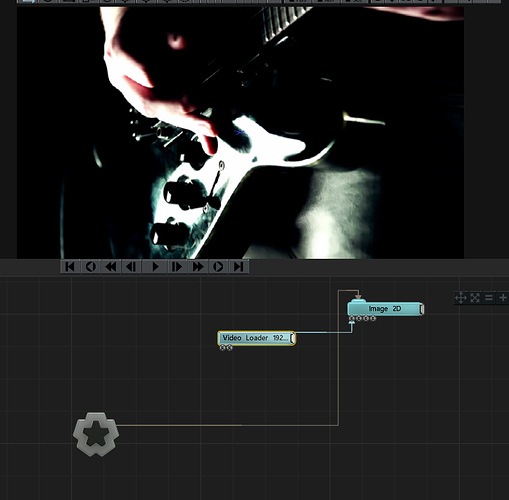The image size is (509, 500).
Task: Click the equals-sign icon in nodegraph toolbar
Action: tap(489, 297)
